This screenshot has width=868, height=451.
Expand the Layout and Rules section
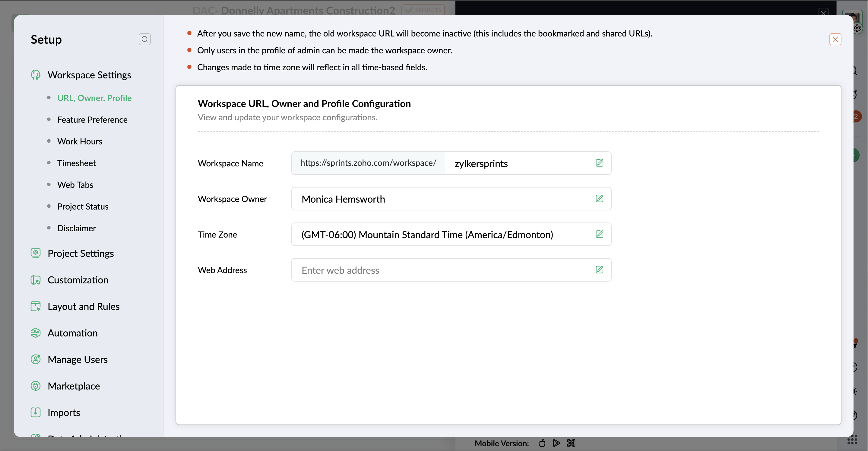click(84, 306)
